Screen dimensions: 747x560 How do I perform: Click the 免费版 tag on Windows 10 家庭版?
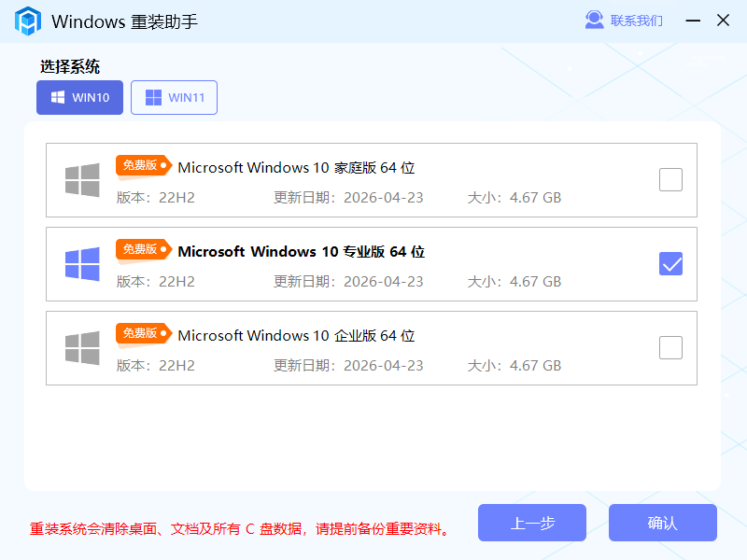tap(143, 166)
